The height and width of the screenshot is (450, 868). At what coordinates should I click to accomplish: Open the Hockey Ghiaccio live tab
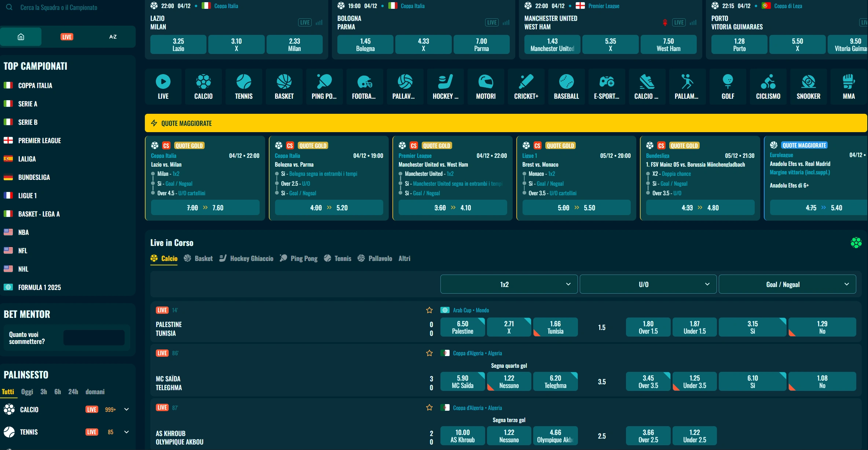coord(246,258)
